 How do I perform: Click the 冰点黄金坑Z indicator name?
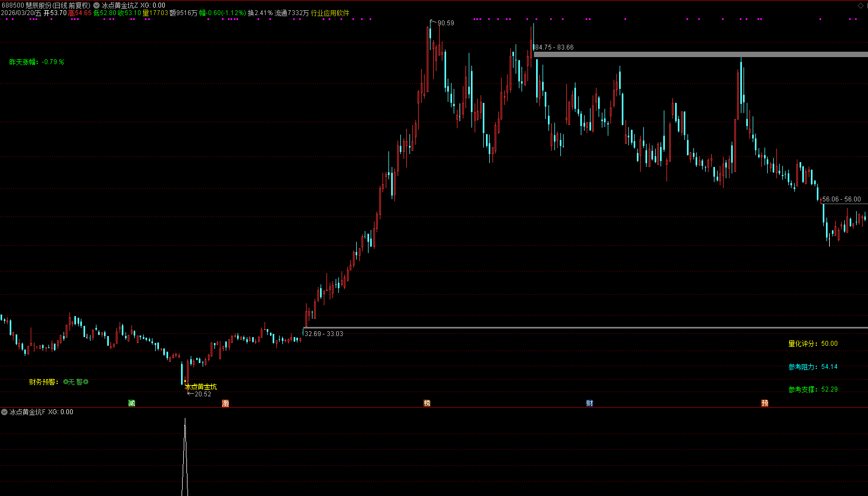pos(120,5)
